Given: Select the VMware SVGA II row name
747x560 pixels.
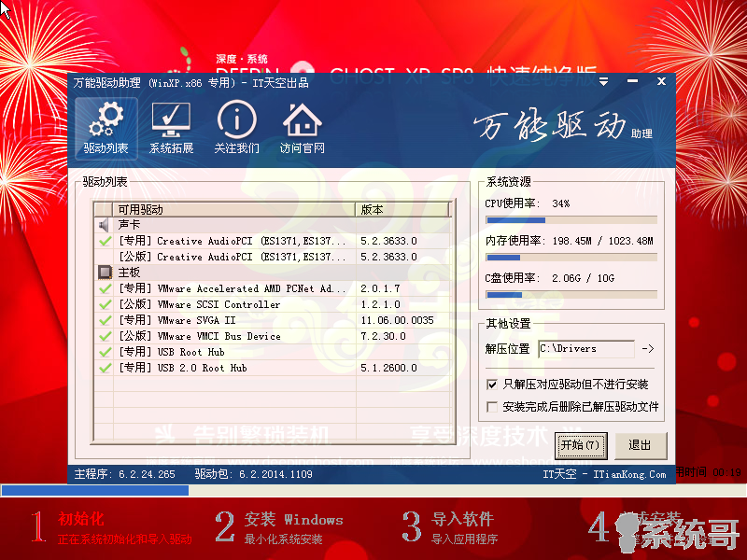Looking at the screenshot, I should [x=176, y=320].
